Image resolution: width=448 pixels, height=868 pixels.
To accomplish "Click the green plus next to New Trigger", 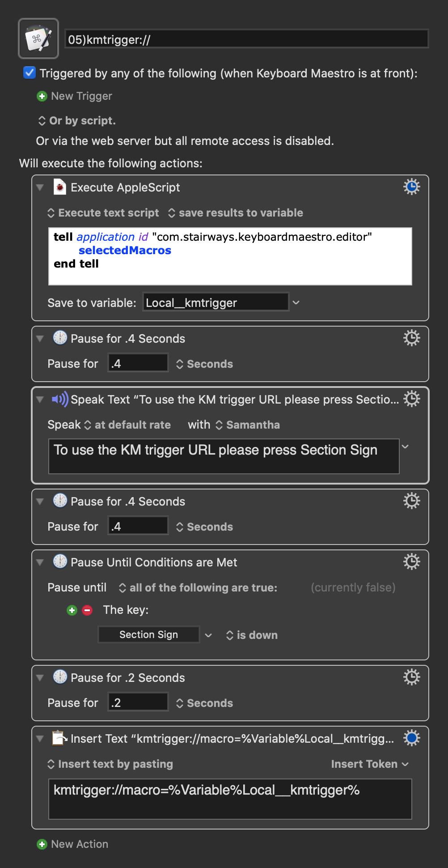I will (42, 96).
